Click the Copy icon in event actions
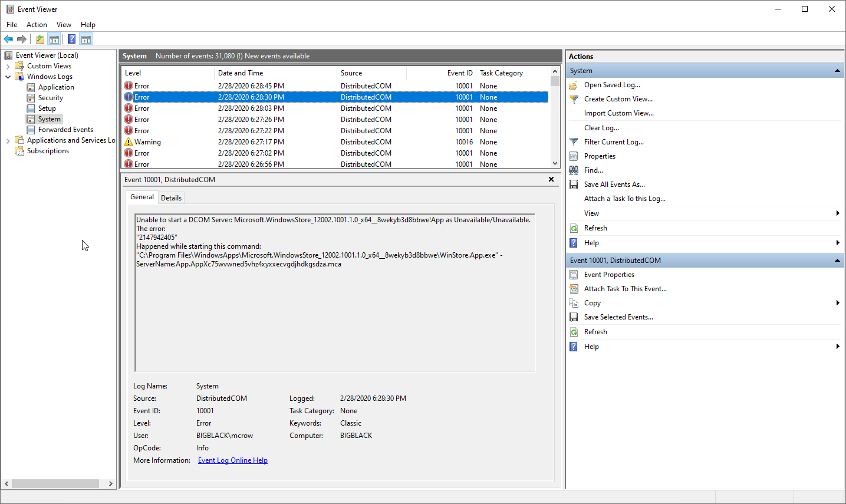846x504 pixels. pos(574,303)
